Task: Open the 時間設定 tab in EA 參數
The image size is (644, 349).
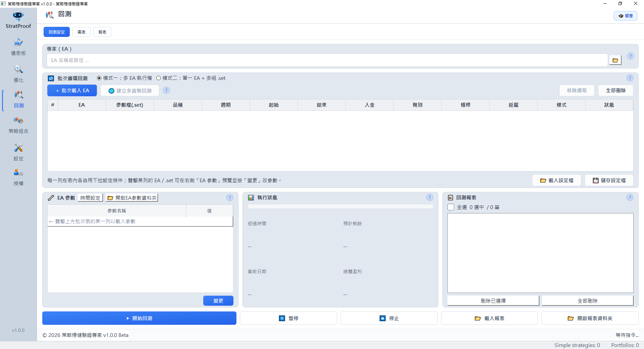Action: pos(90,198)
